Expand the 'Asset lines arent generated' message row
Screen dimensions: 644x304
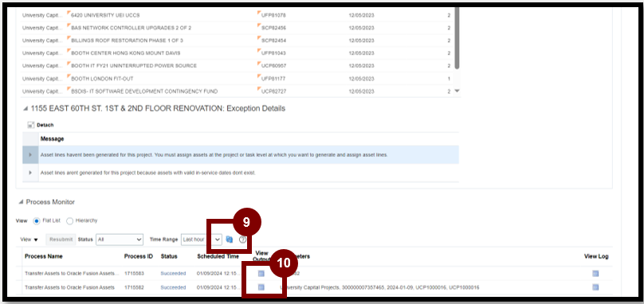pos(30,173)
